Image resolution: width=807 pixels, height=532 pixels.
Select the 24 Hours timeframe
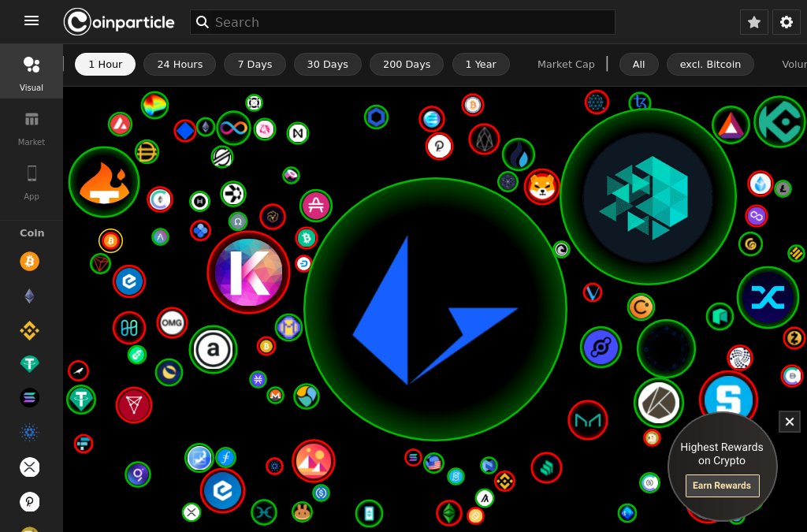tap(180, 64)
